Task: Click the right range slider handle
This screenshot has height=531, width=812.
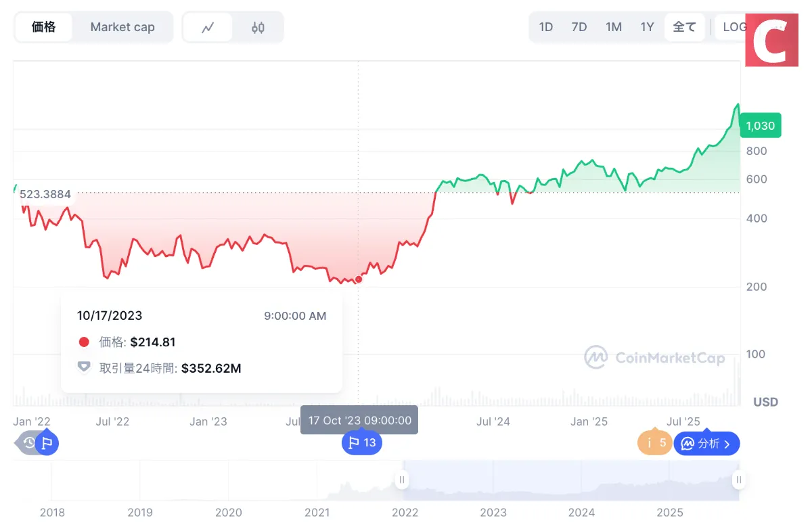Action: 739,480
